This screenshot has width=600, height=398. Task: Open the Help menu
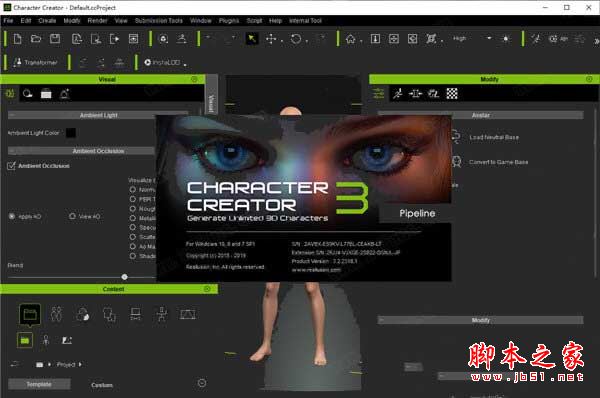tap(276, 21)
